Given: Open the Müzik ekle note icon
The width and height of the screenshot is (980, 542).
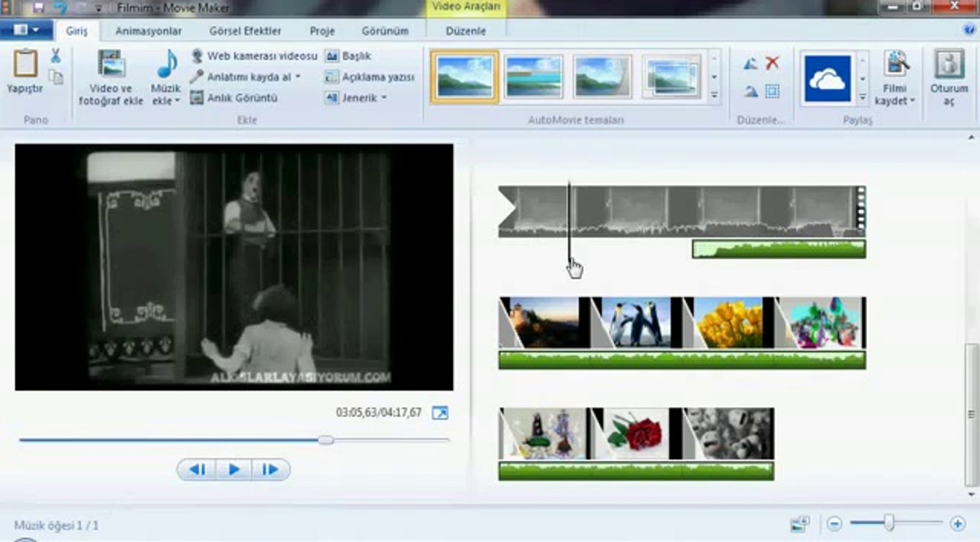Looking at the screenshot, I should click(x=167, y=64).
